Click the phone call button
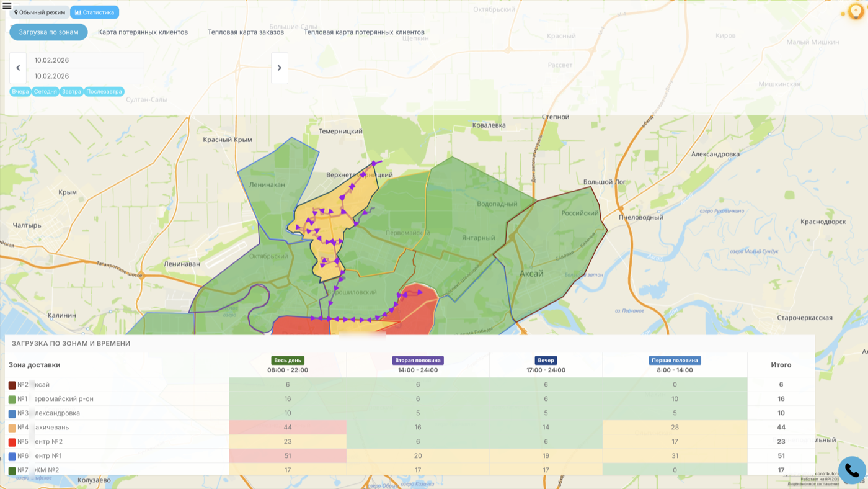Screen dimensions: 868x489 pos(852,471)
